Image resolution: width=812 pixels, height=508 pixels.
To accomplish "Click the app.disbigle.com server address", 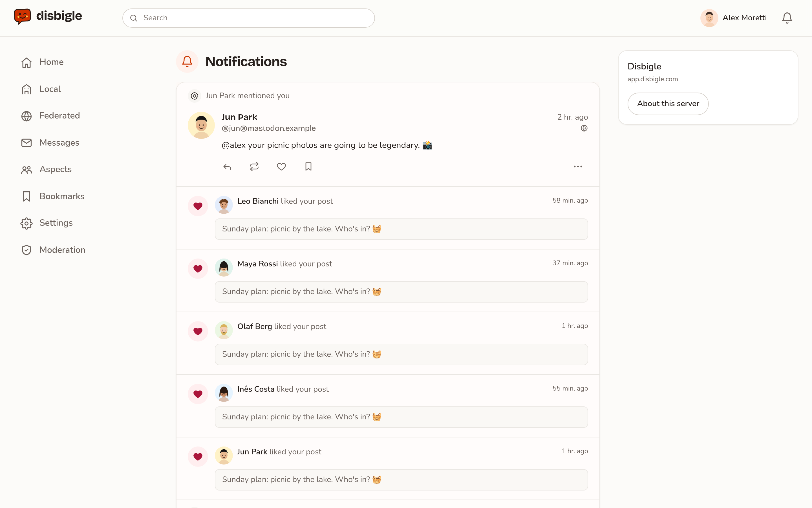I will coord(653,79).
